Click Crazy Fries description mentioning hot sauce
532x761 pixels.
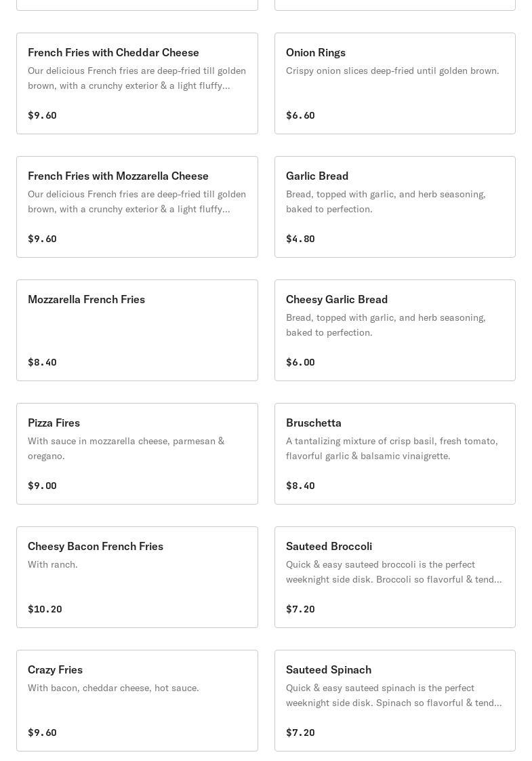pos(113,688)
